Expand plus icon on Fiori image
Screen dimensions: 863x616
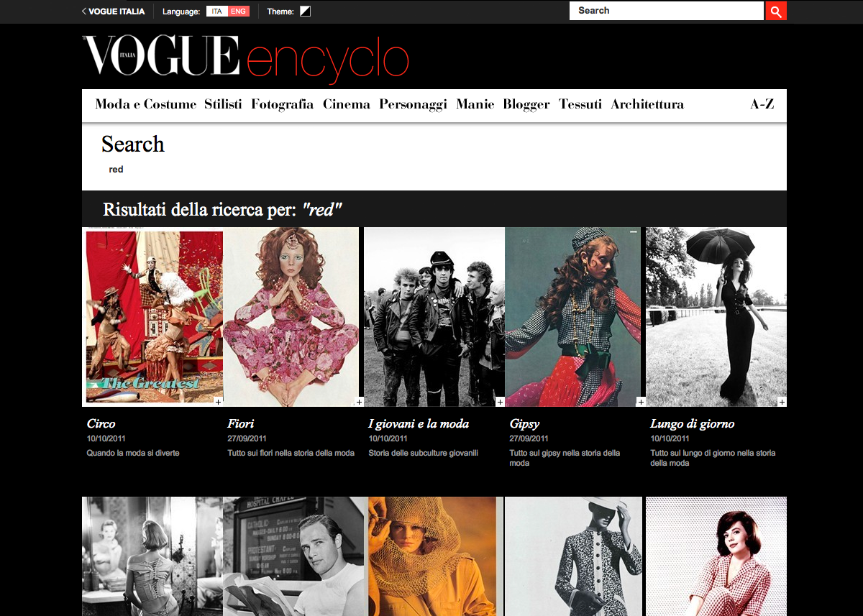359,402
